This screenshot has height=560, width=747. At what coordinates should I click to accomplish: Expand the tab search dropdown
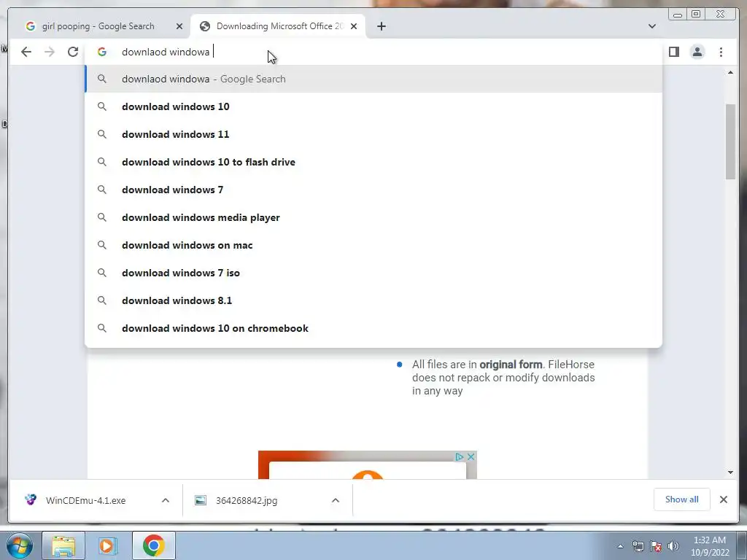click(x=651, y=26)
